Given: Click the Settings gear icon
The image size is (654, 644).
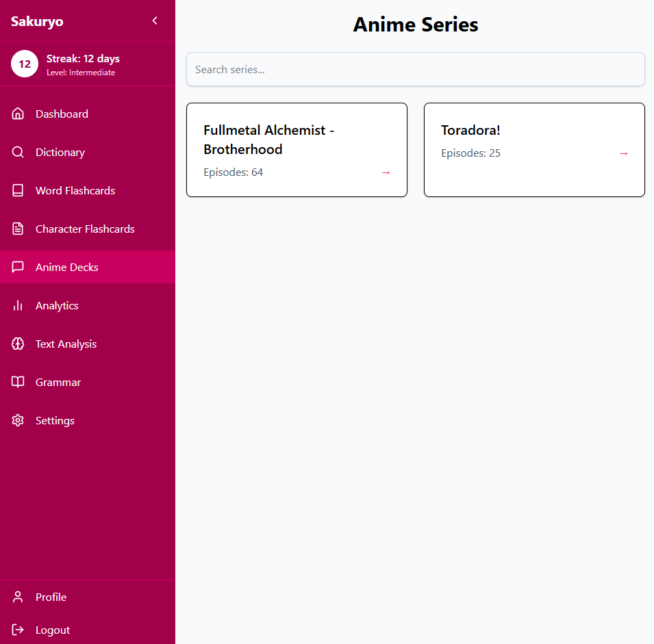Looking at the screenshot, I should point(18,420).
